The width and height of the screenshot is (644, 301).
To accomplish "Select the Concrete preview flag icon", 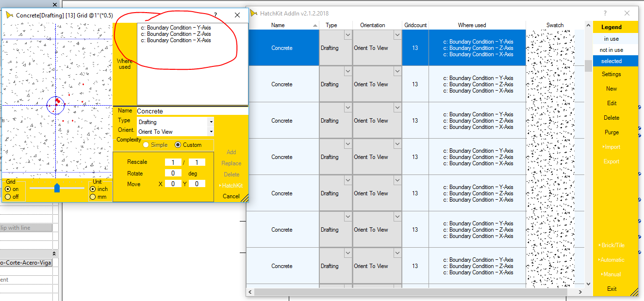I will 10,15.
